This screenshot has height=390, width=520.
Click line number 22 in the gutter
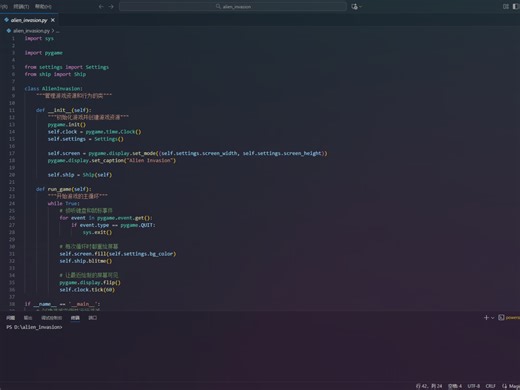click(x=12, y=189)
